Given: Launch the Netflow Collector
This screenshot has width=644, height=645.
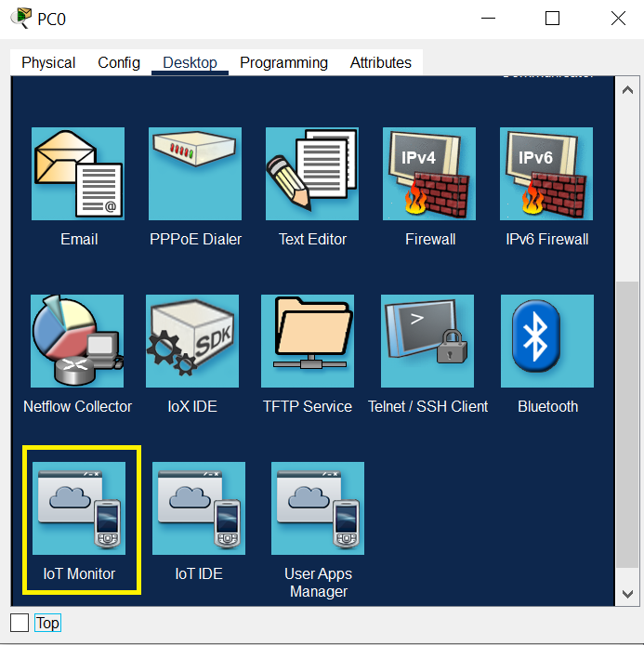Looking at the screenshot, I should coord(78,341).
